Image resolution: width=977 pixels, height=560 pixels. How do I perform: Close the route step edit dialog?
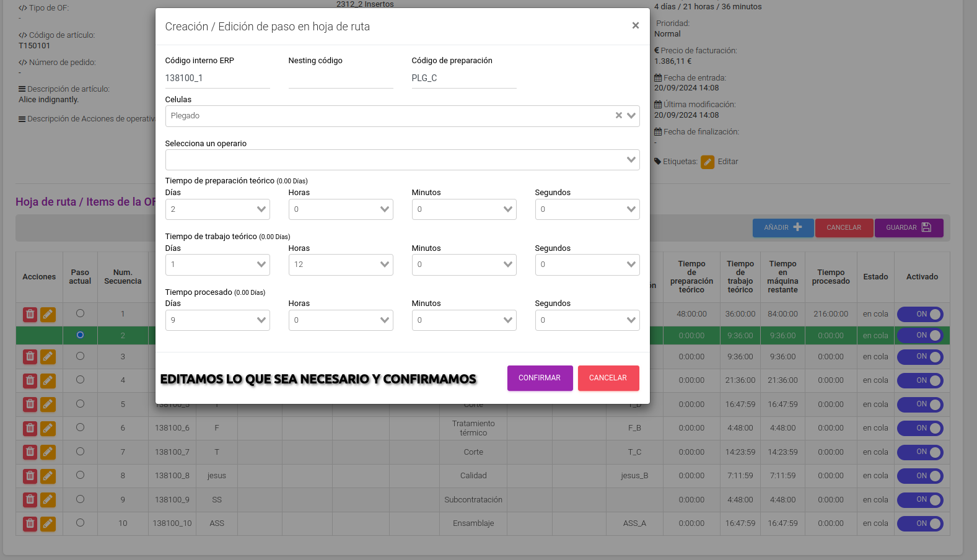(x=635, y=25)
